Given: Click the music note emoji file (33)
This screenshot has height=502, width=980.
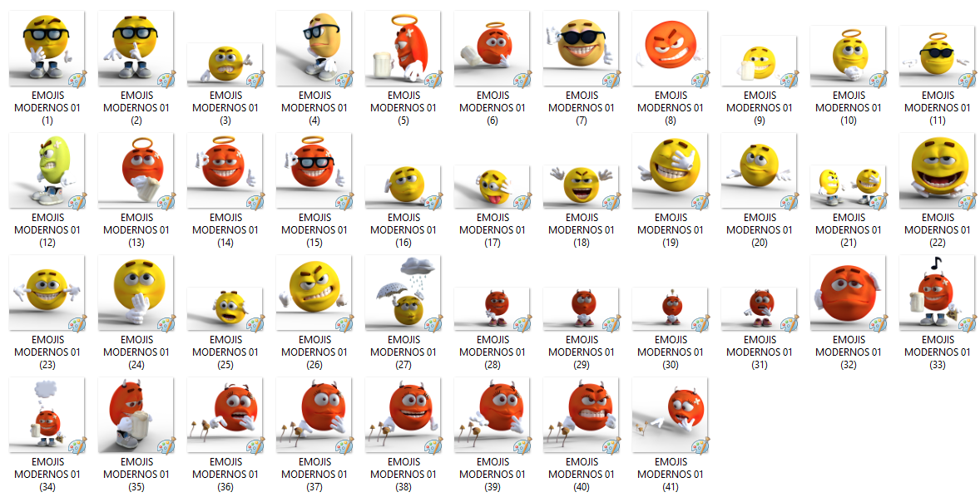Looking at the screenshot, I should (x=937, y=293).
